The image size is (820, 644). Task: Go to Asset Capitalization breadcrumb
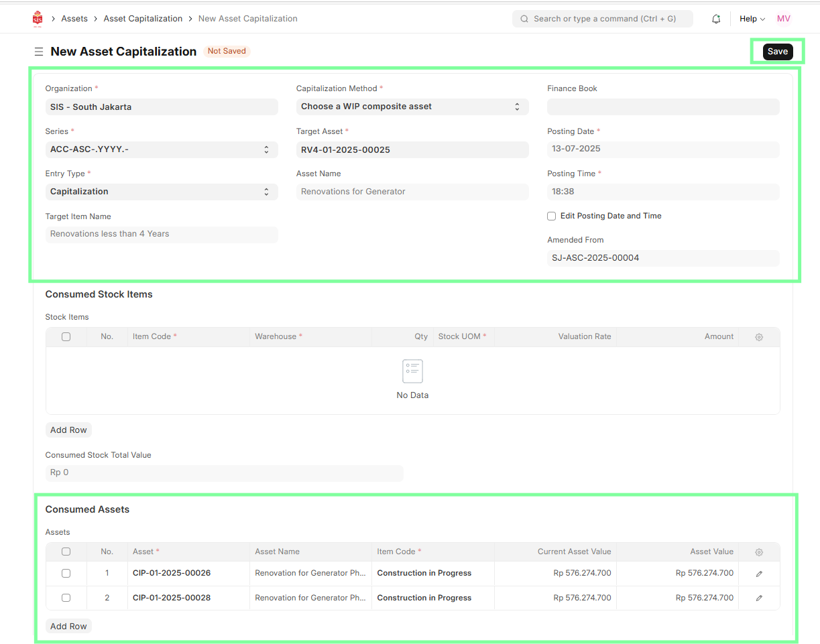click(x=143, y=19)
